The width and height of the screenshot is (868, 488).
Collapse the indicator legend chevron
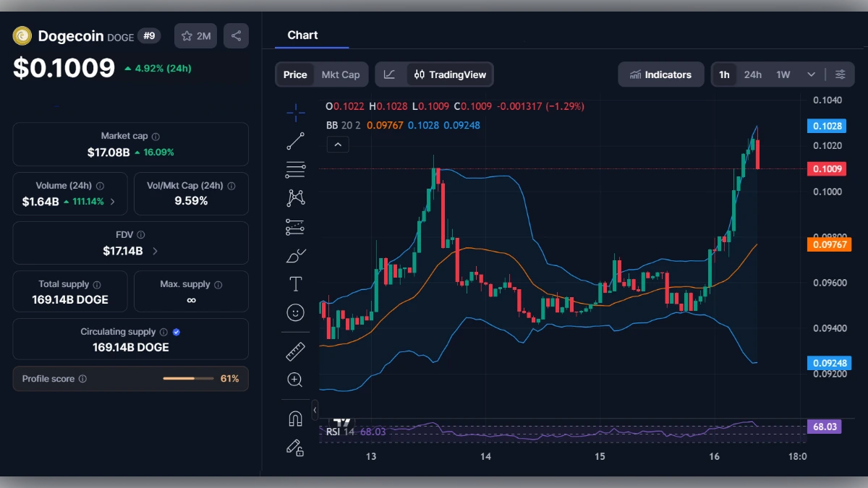(338, 144)
